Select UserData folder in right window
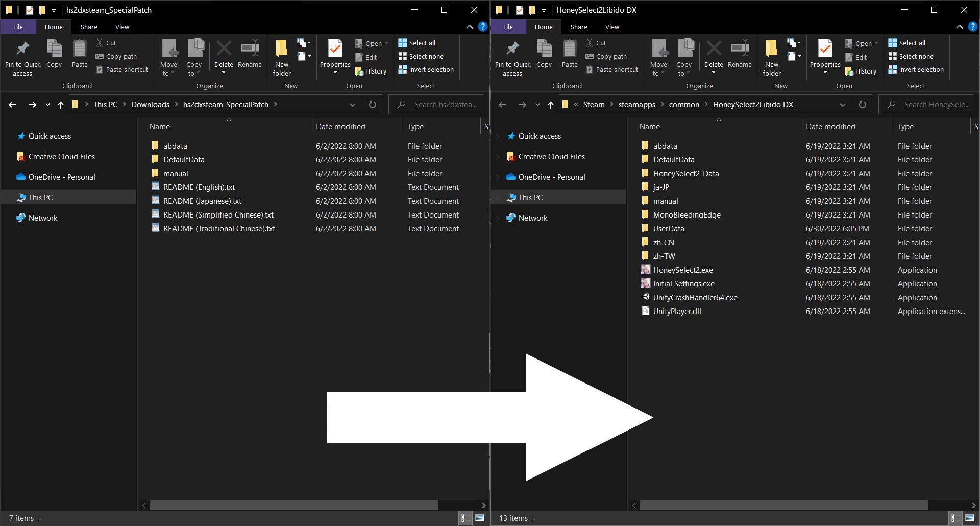This screenshot has height=526, width=980. (669, 229)
